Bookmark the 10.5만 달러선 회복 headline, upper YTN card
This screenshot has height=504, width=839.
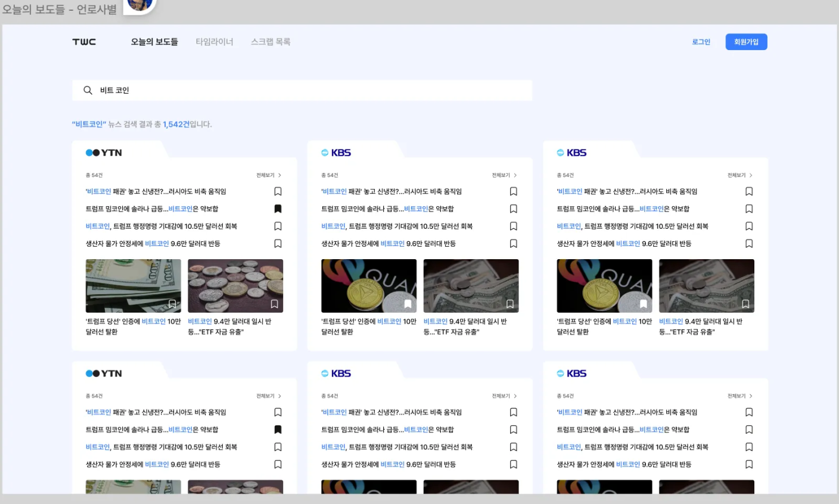pos(278,226)
